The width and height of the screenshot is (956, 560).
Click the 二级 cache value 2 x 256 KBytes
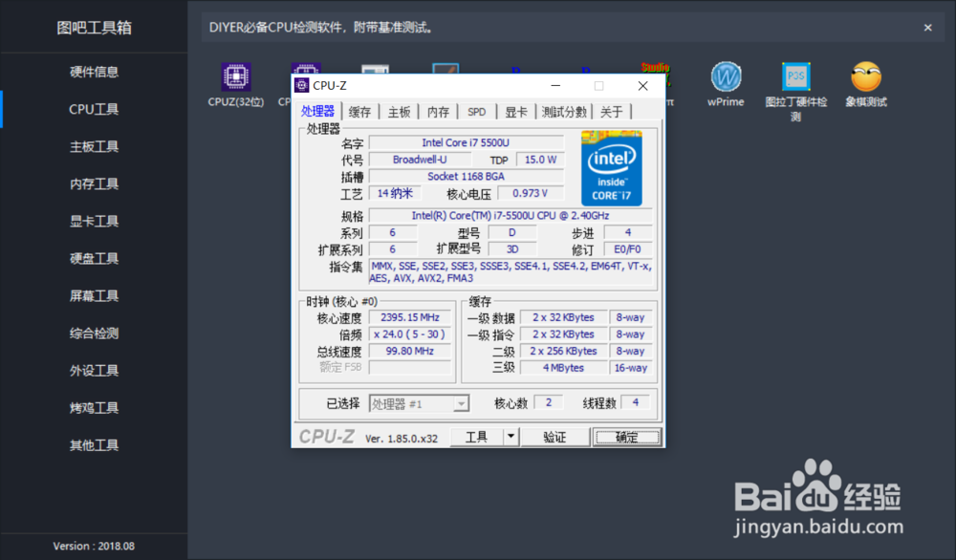[x=563, y=351]
